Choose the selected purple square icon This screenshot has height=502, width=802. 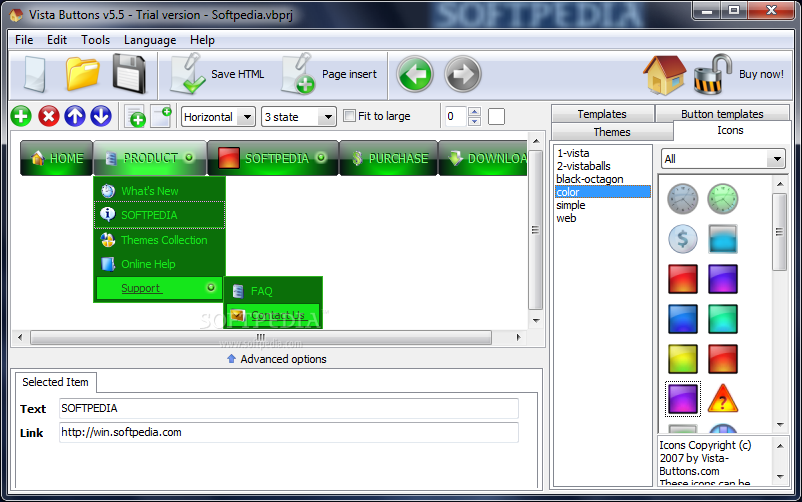point(682,399)
